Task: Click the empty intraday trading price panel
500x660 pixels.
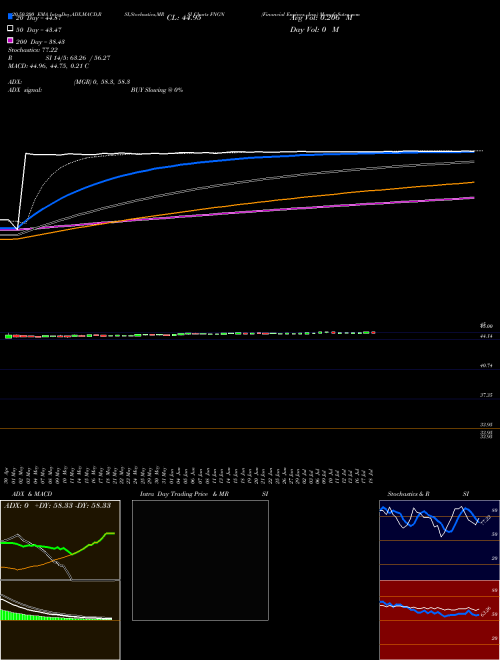Action: click(x=200, y=560)
